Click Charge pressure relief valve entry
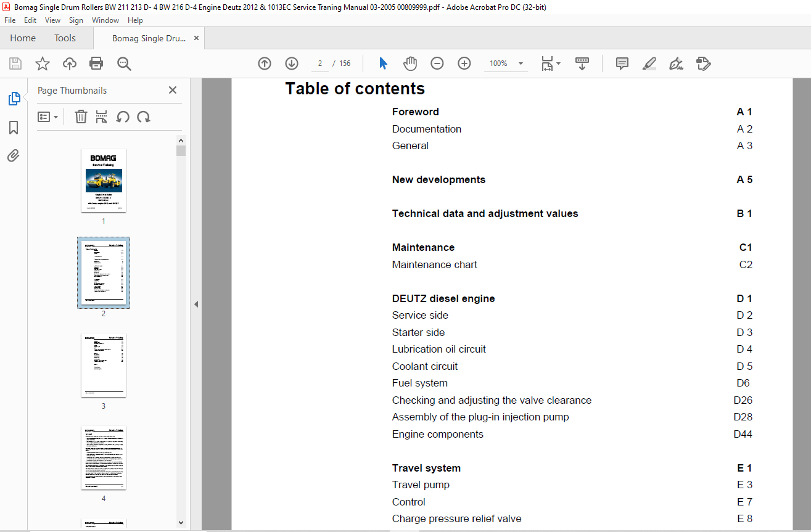 (457, 518)
